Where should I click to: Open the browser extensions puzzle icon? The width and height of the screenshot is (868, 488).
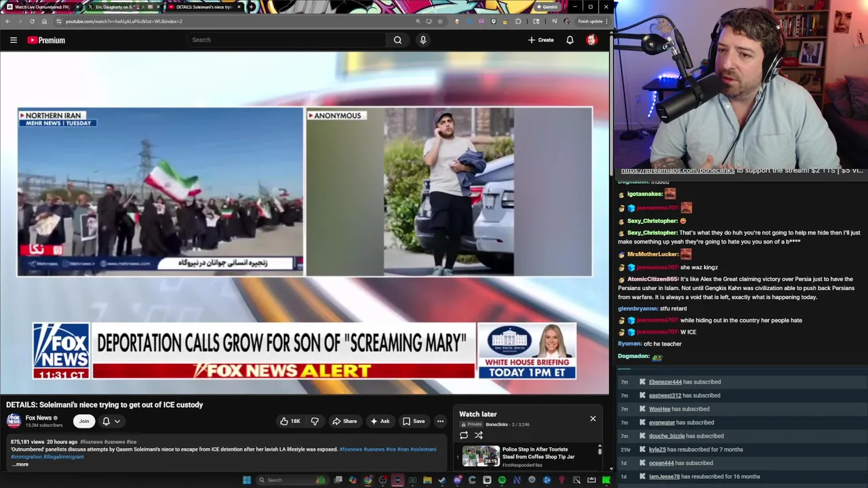tap(518, 21)
